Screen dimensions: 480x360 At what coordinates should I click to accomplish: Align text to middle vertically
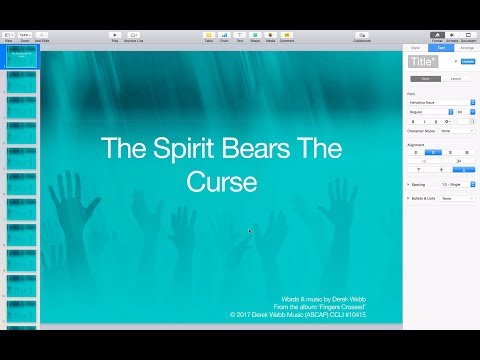coord(441,170)
